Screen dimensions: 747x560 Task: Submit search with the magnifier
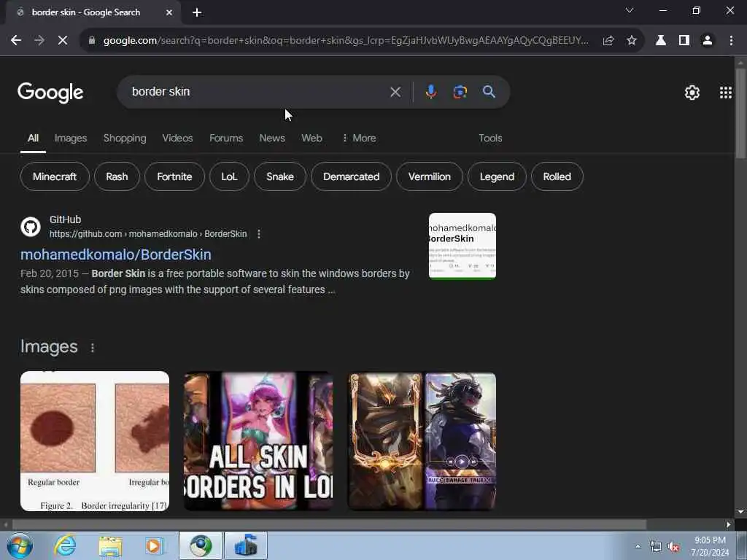489,92
